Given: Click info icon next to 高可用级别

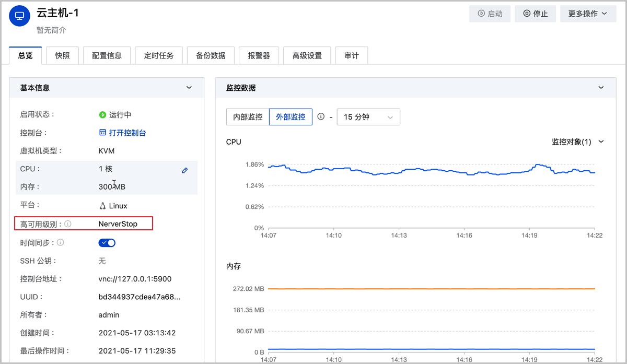Looking at the screenshot, I should click(68, 224).
